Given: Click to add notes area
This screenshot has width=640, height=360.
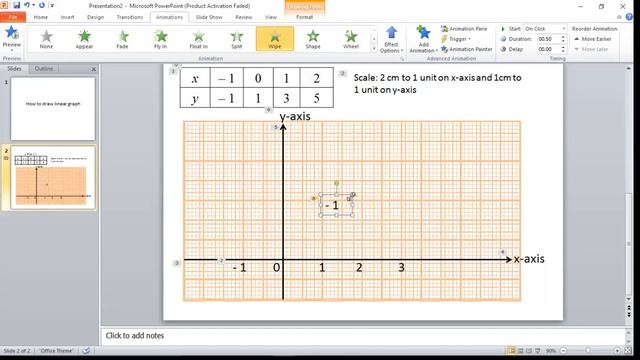Looking at the screenshot, I should point(363,336).
